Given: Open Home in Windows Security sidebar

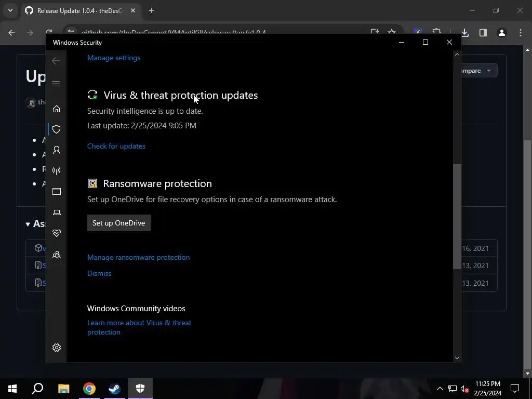Looking at the screenshot, I should point(57,109).
